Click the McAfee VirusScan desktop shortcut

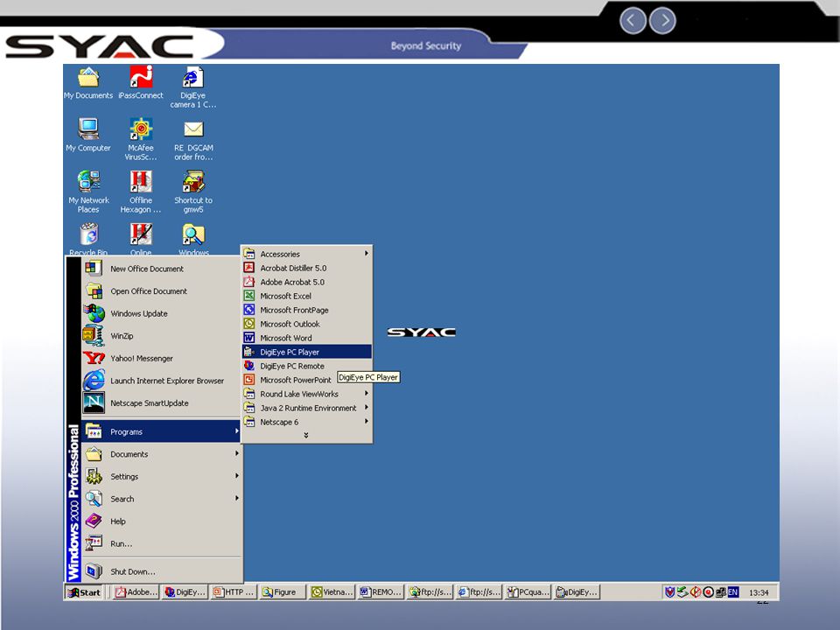(x=141, y=139)
